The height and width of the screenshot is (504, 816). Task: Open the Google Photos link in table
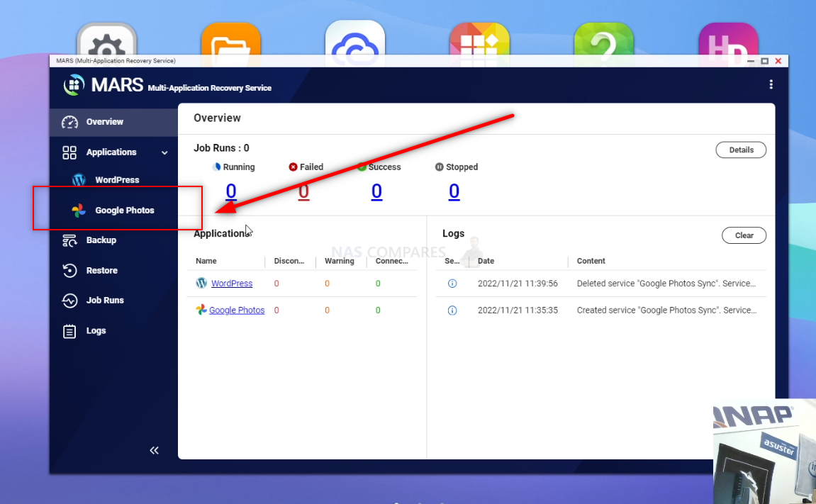pos(237,310)
